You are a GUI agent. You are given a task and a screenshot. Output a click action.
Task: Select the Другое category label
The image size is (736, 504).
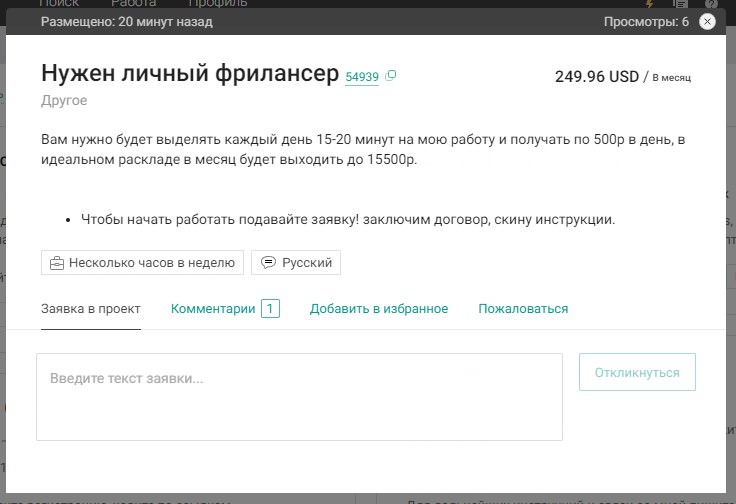click(x=64, y=101)
